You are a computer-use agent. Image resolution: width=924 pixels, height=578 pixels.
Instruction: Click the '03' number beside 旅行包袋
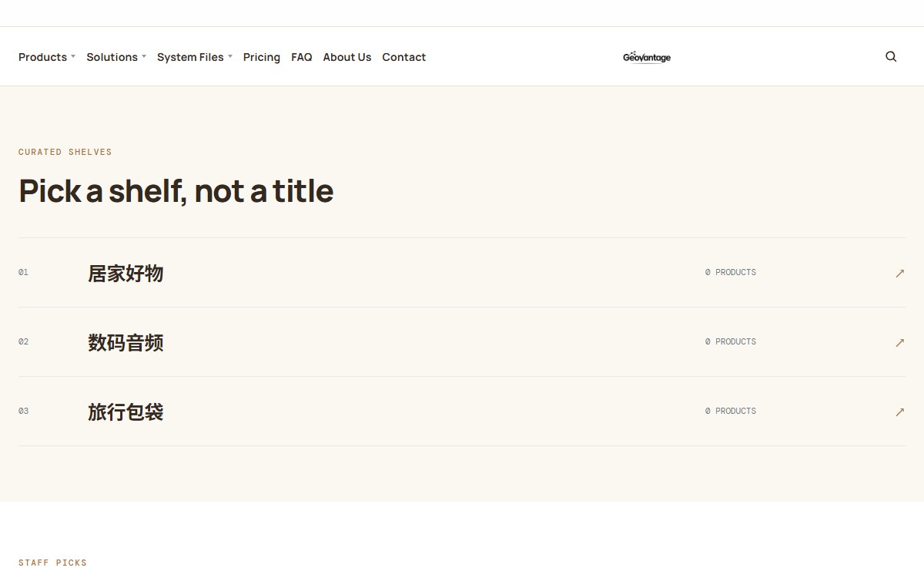point(23,411)
